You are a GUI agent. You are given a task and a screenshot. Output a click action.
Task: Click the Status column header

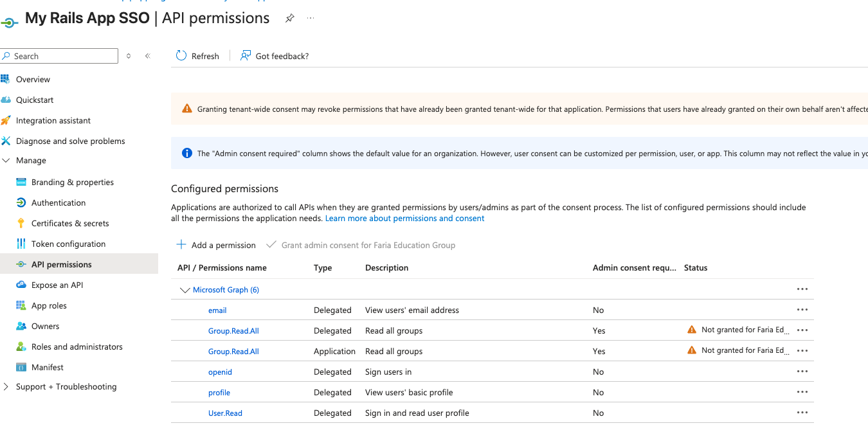click(696, 268)
